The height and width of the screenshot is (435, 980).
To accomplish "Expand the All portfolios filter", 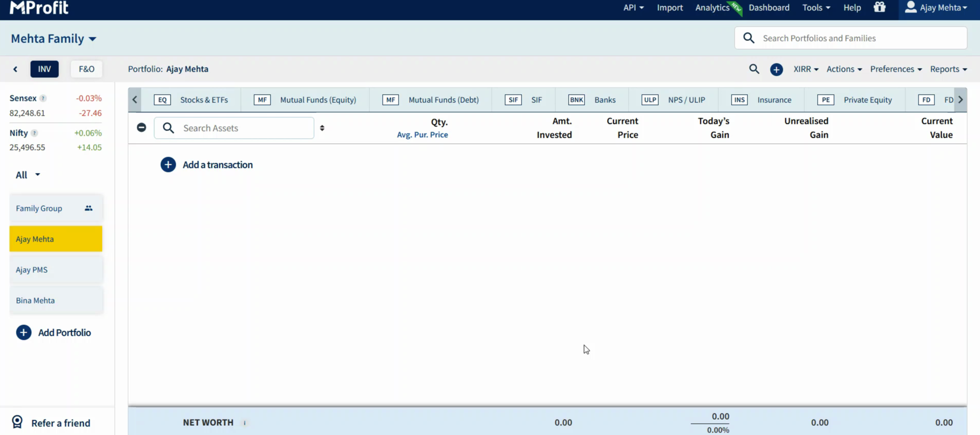I will (28, 175).
